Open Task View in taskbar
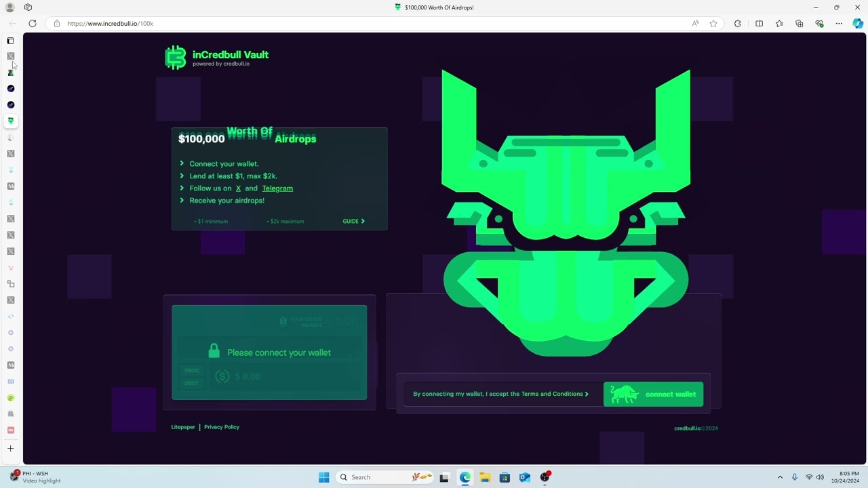Image resolution: width=868 pixels, height=488 pixels. point(444,477)
